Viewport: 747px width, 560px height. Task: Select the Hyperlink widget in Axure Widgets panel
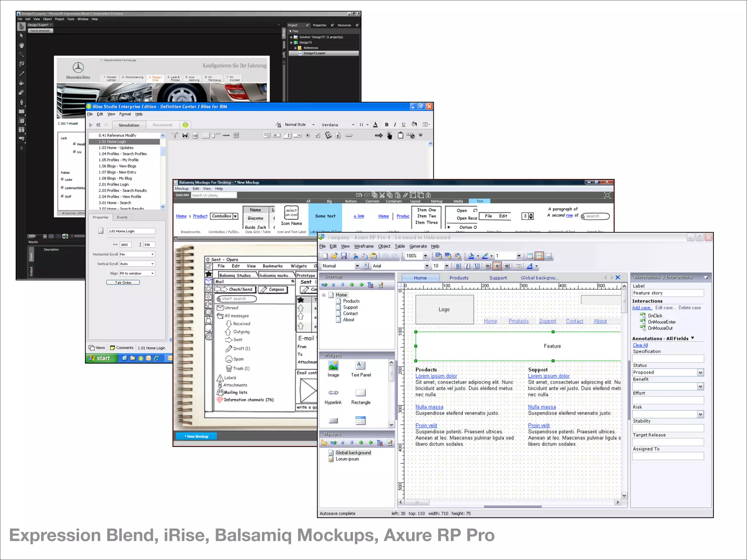coord(333,397)
